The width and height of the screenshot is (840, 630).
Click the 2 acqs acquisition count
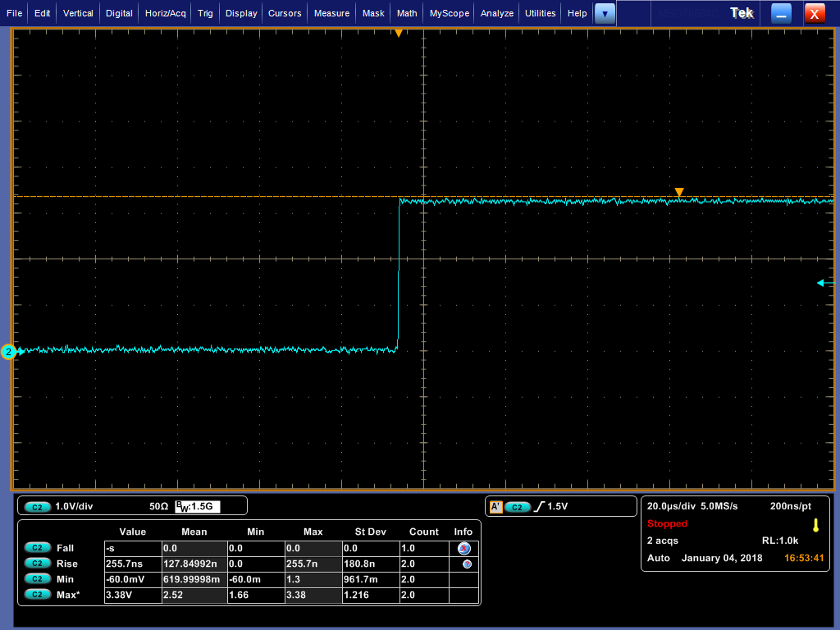pyautogui.click(x=663, y=541)
